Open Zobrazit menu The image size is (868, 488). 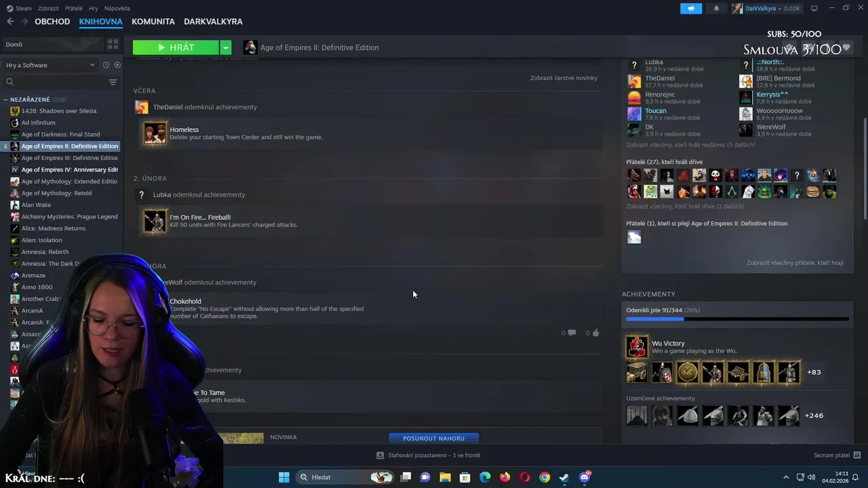[48, 8]
